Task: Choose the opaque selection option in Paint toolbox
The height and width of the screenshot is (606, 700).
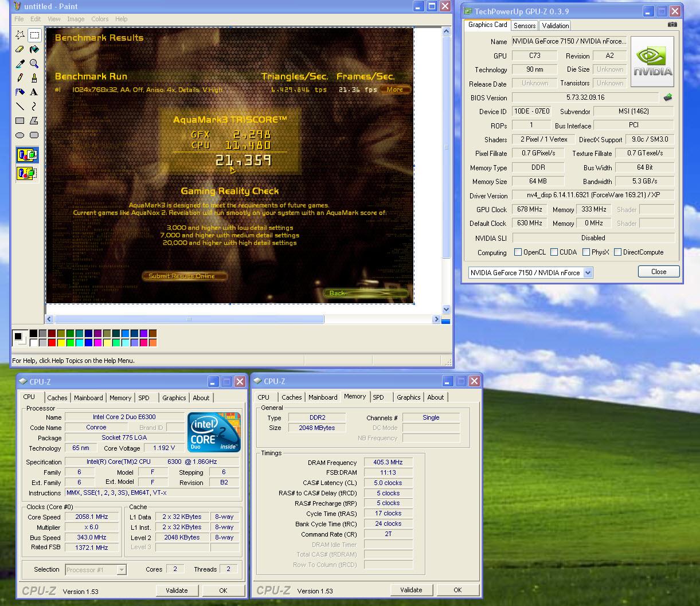Action: click(27, 155)
